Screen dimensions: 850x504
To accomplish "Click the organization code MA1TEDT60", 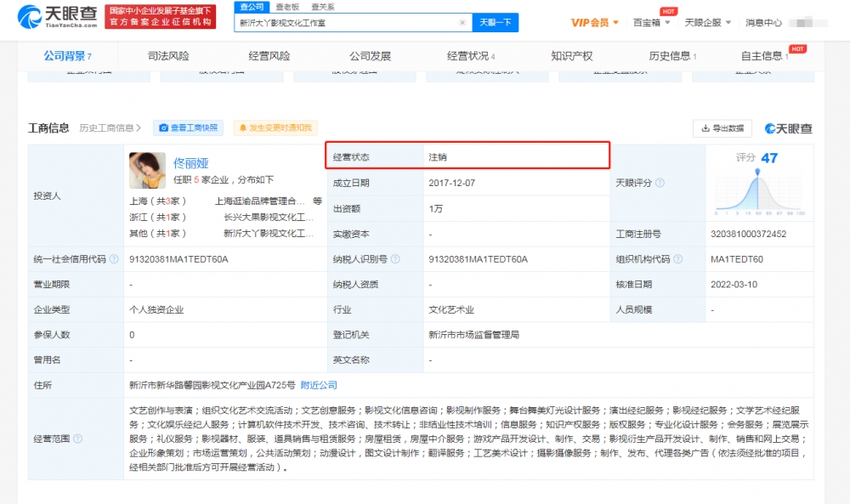I will pos(737,259).
